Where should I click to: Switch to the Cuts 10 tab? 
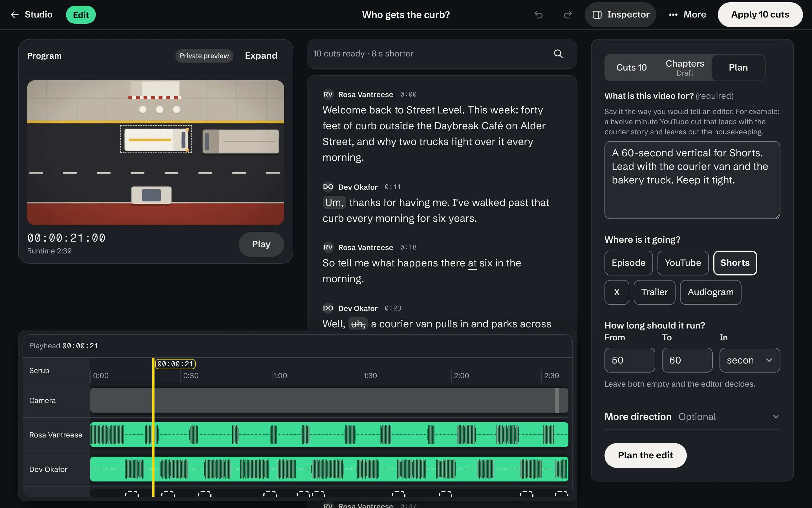pyautogui.click(x=632, y=67)
